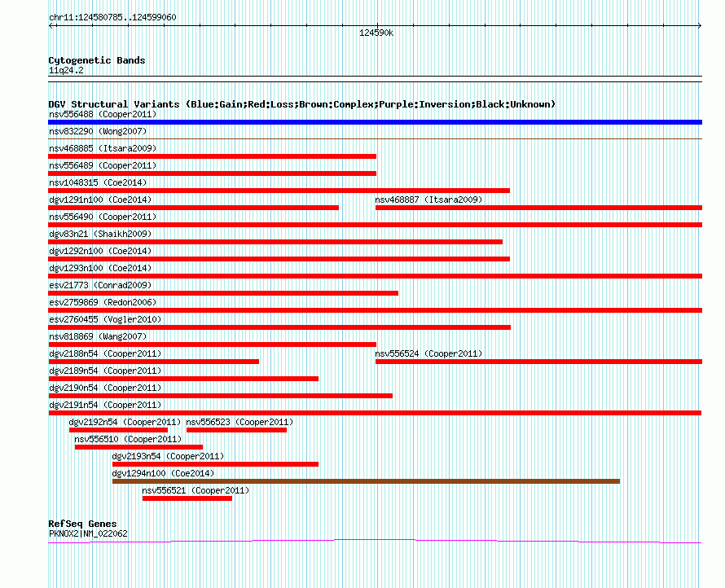
Task: Click the chr11:124580785..124599060 coordinate label
Action: click(x=112, y=17)
